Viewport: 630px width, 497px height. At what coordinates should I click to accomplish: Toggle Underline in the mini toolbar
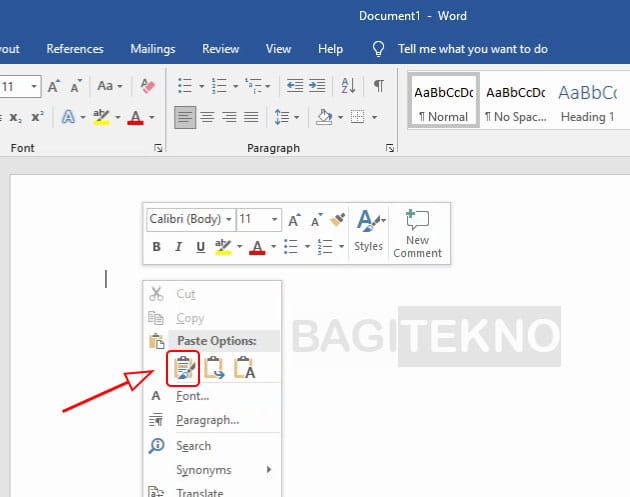coord(200,246)
